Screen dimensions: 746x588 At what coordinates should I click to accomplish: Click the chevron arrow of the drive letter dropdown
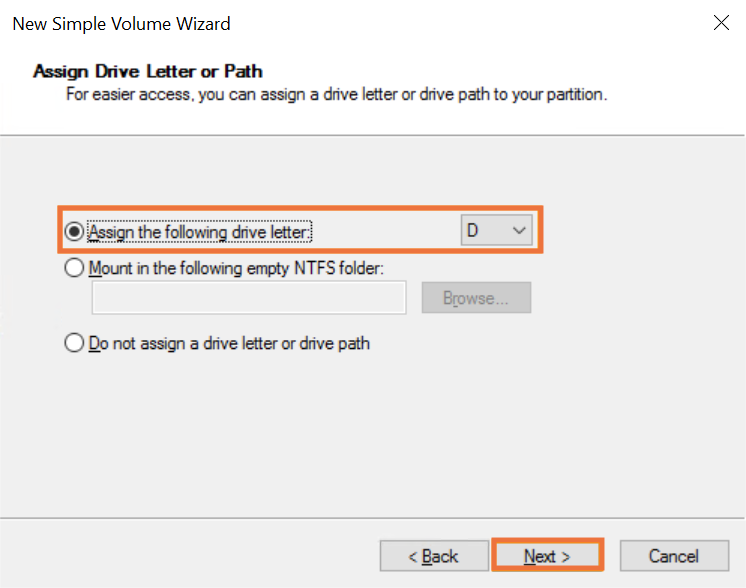click(519, 231)
